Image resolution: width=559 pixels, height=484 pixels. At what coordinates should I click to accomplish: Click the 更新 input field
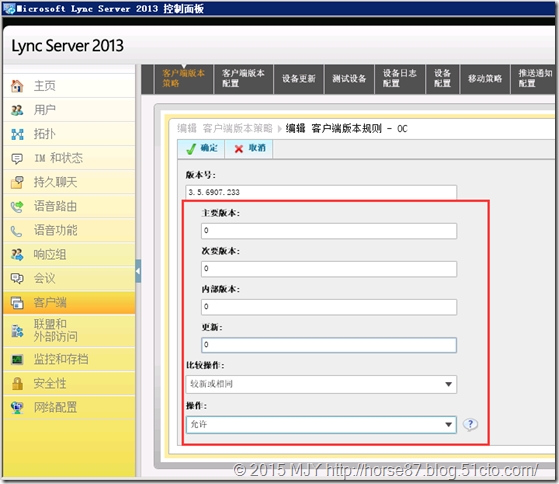click(x=329, y=345)
